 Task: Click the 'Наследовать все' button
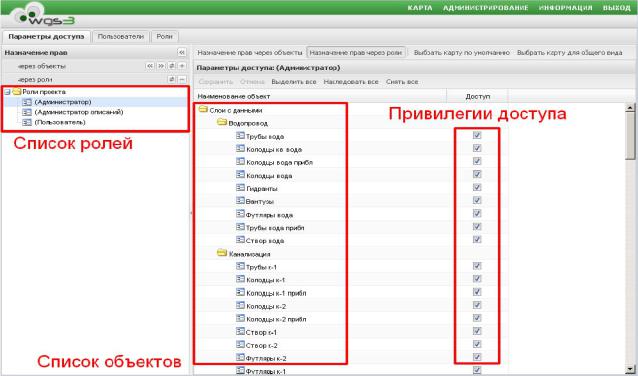coord(351,82)
